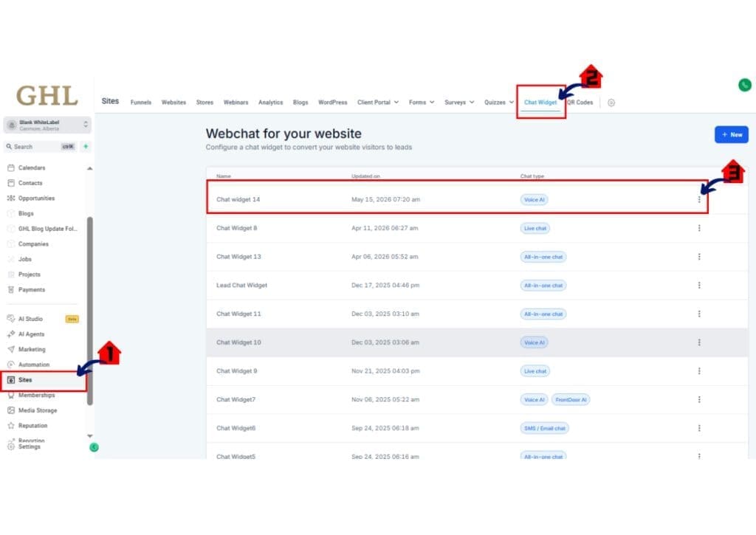Open Sites in the sidebar
The height and width of the screenshot is (535, 756).
click(44, 380)
